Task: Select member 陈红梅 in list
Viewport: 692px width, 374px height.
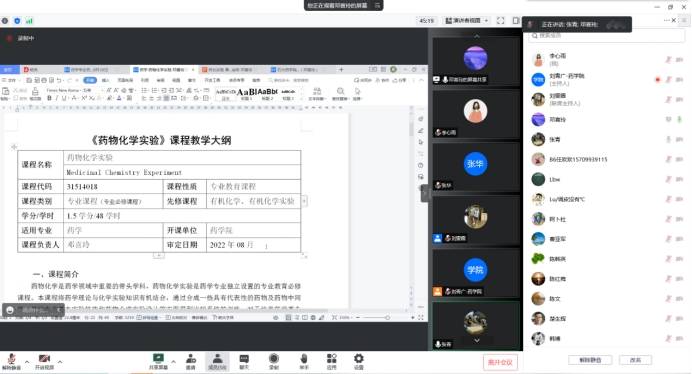Action: 607,279
